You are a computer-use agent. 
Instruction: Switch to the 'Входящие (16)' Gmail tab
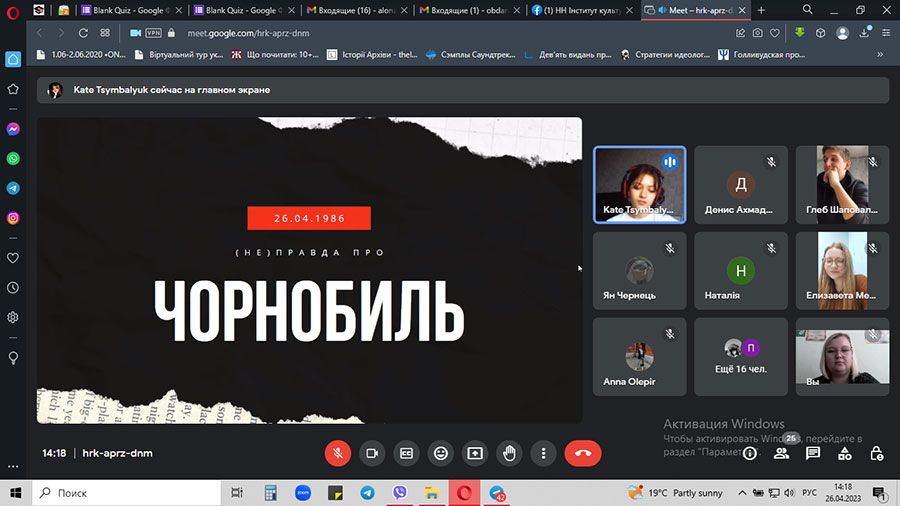pos(354,10)
